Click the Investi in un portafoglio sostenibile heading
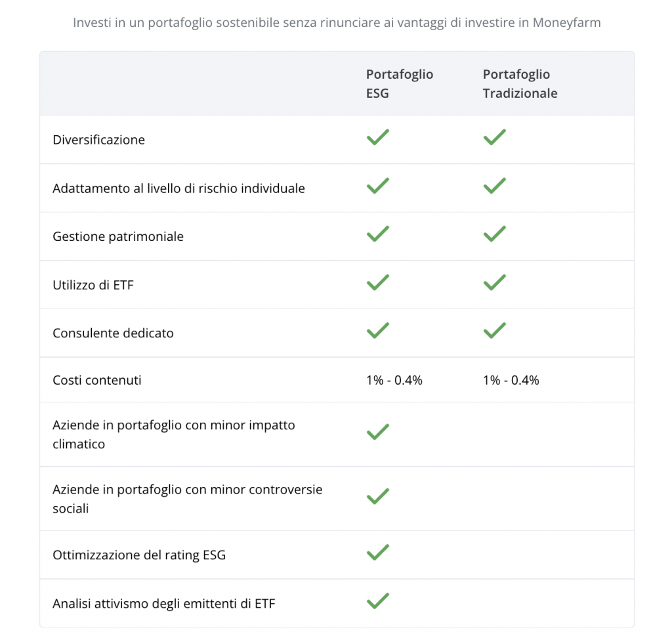The width and height of the screenshot is (672, 636). pos(337,22)
